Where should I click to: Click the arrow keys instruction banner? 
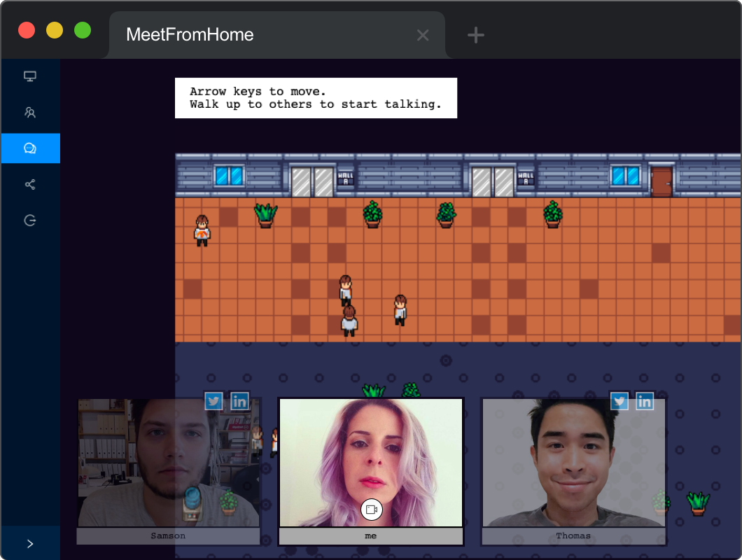point(316,98)
